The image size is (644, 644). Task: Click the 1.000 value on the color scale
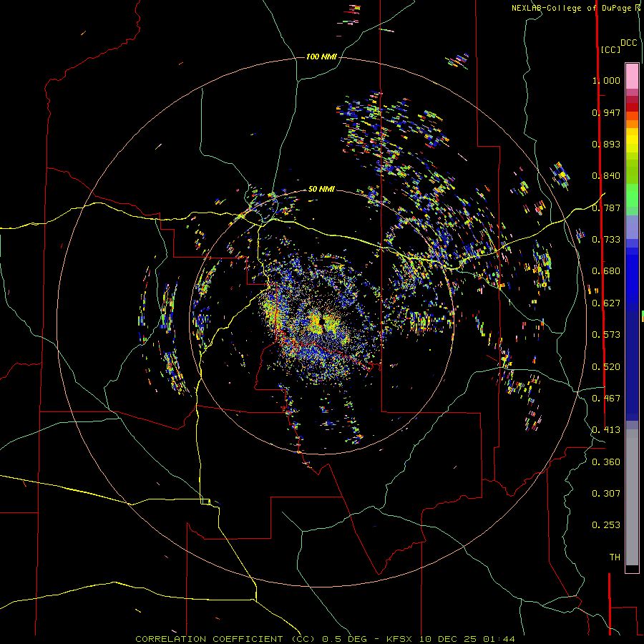[x=606, y=80]
